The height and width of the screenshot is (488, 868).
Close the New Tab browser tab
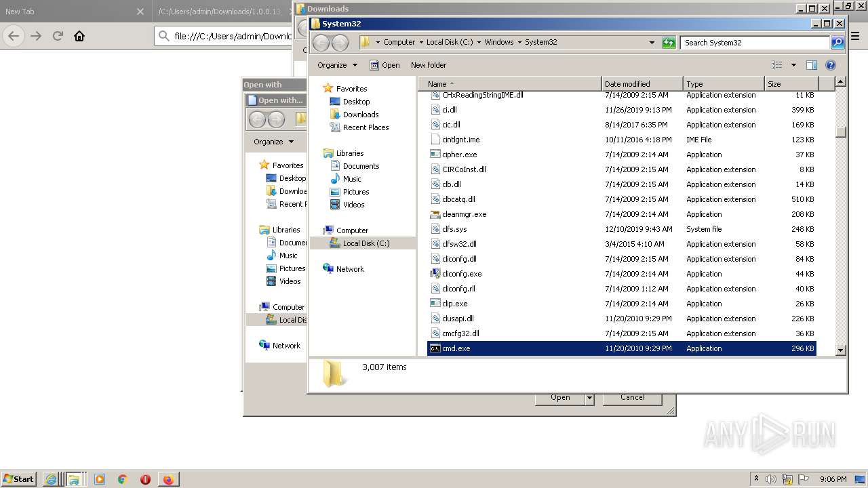(x=140, y=12)
